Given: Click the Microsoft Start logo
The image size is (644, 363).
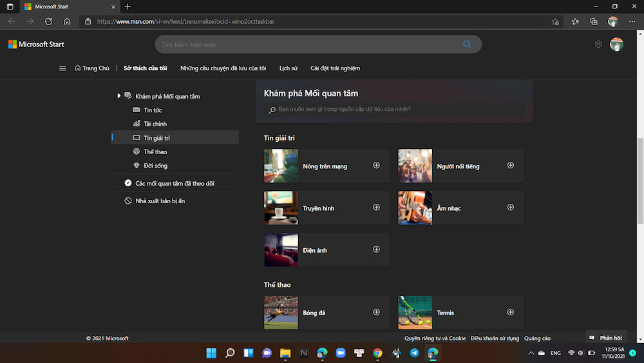Looking at the screenshot, I should click(x=36, y=44).
